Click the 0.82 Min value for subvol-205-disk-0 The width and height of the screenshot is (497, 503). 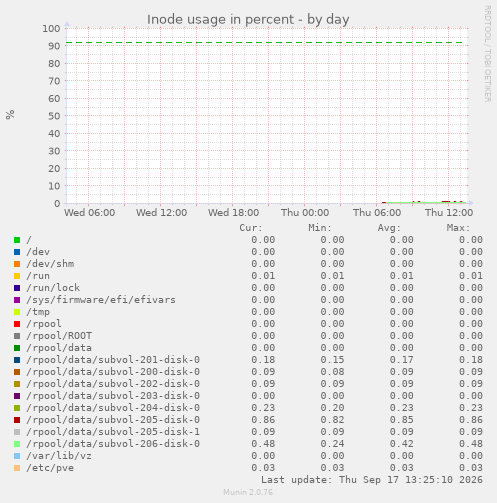coord(332,420)
